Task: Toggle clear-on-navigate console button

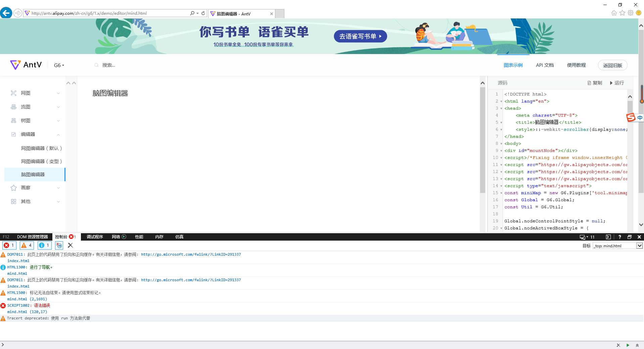Action: pyautogui.click(x=59, y=245)
